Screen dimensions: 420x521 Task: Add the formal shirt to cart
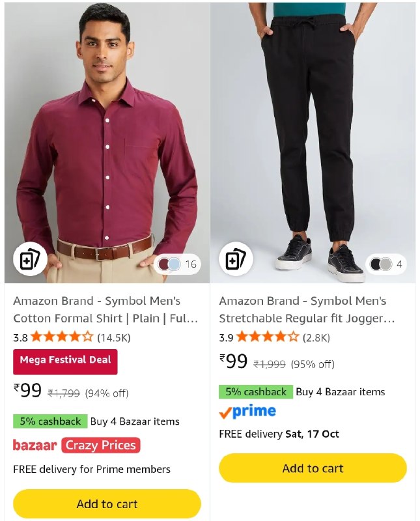(x=107, y=503)
